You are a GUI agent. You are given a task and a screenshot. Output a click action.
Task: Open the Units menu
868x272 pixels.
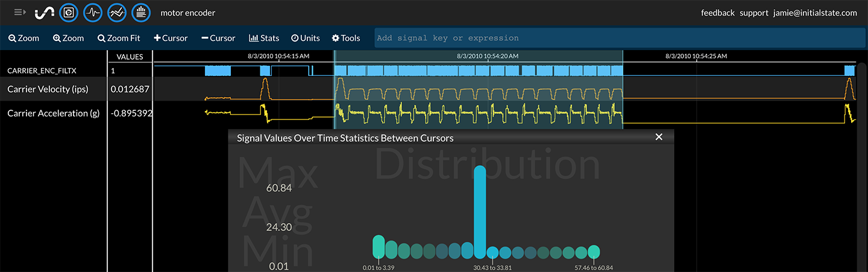(305, 38)
